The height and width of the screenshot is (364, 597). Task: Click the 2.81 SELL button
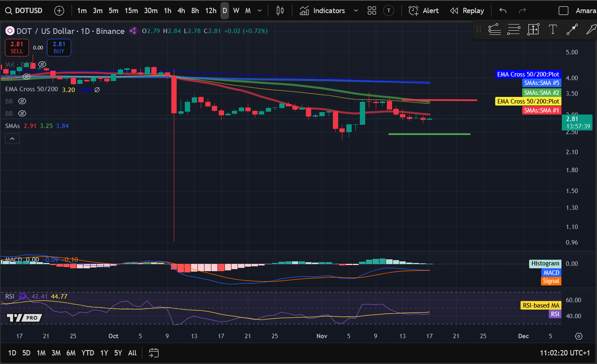tap(17, 47)
